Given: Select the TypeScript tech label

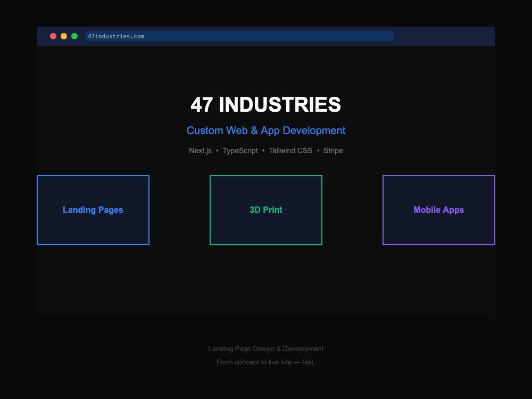Looking at the screenshot, I should pos(240,151).
